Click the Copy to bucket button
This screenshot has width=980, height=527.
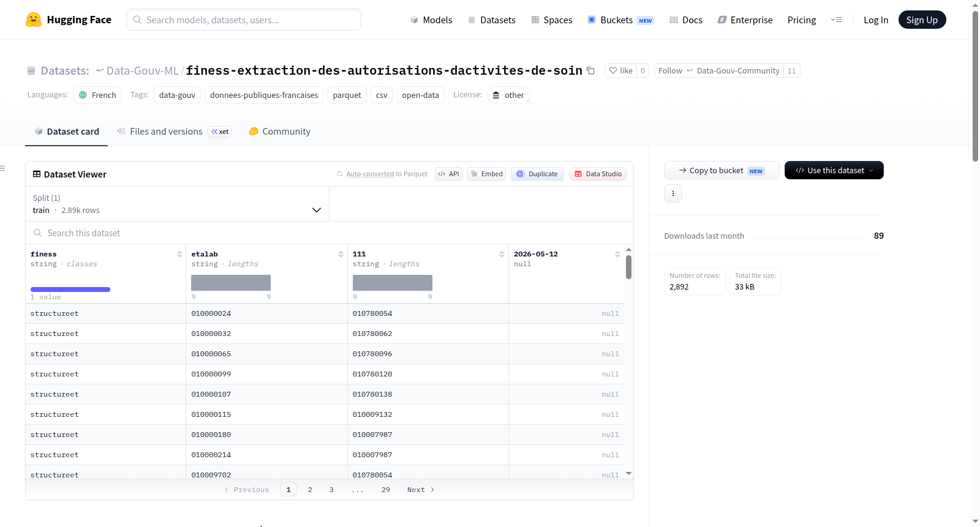pos(722,170)
